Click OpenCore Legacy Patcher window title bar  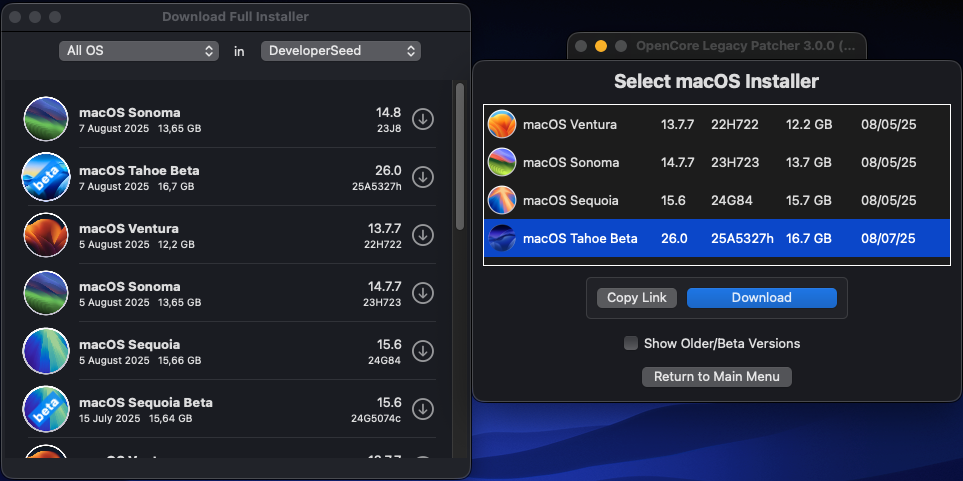click(x=717, y=46)
